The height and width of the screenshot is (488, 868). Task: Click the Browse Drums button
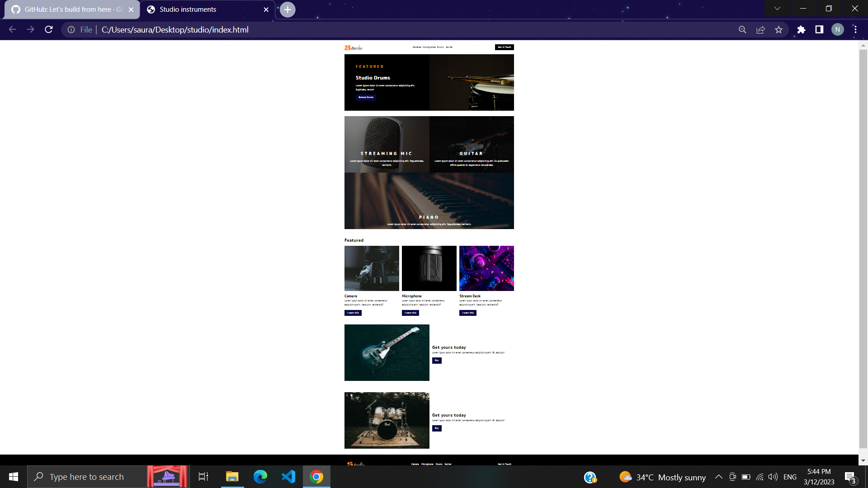coord(366,97)
